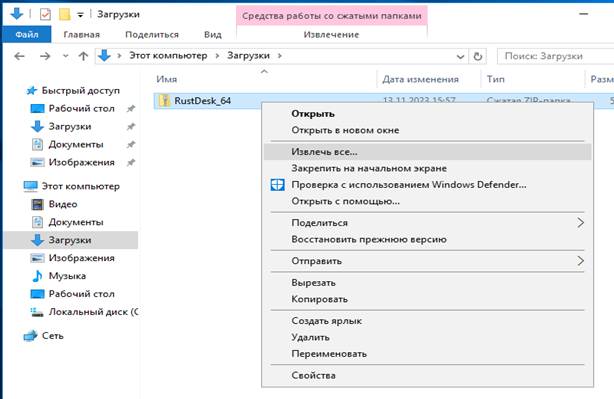The height and width of the screenshot is (399, 614).
Task: Go back with the Back arrow
Action: [19, 56]
